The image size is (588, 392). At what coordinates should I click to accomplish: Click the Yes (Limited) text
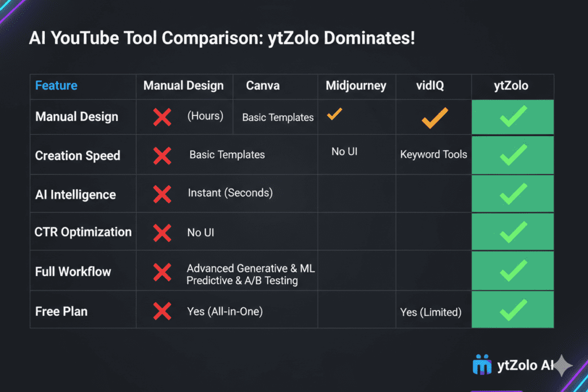coord(431,312)
